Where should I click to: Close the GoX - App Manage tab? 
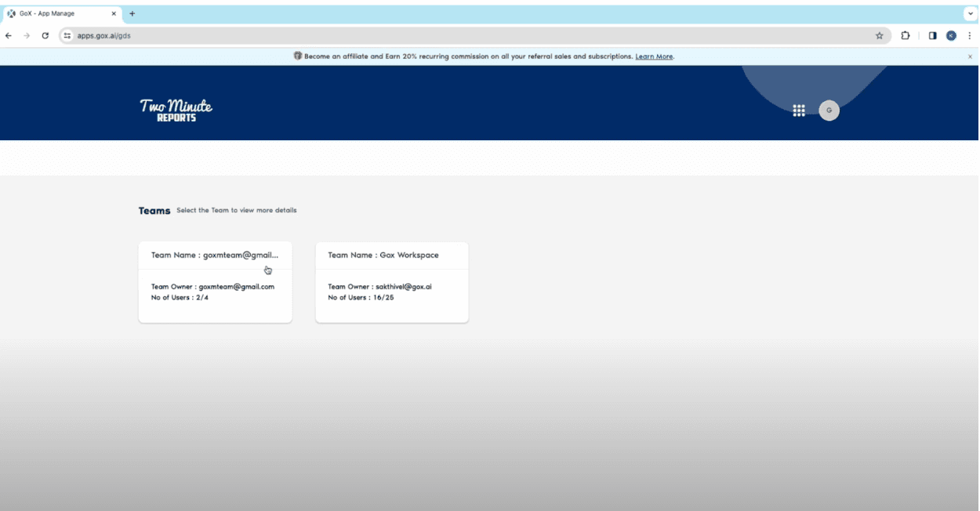(114, 13)
